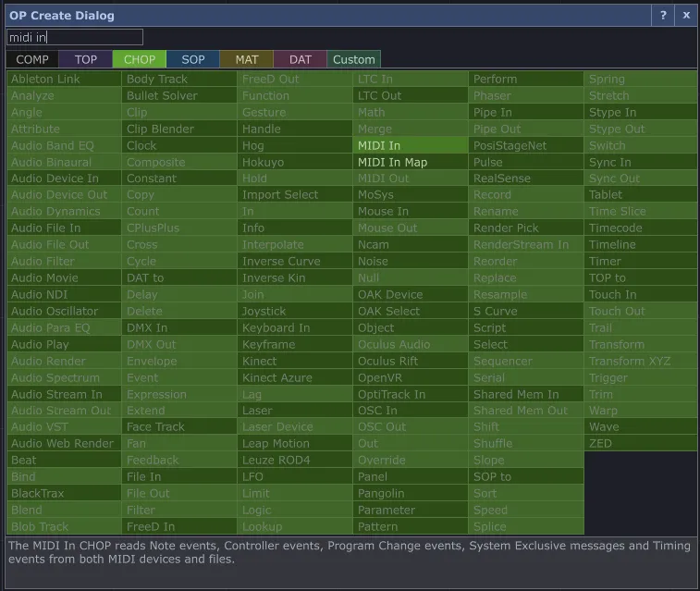Pick the DAT to operator
700x591 pixels.
tap(179, 278)
